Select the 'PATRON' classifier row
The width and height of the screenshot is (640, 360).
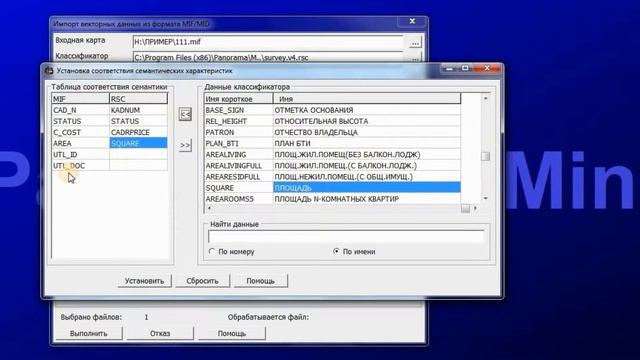(333, 132)
